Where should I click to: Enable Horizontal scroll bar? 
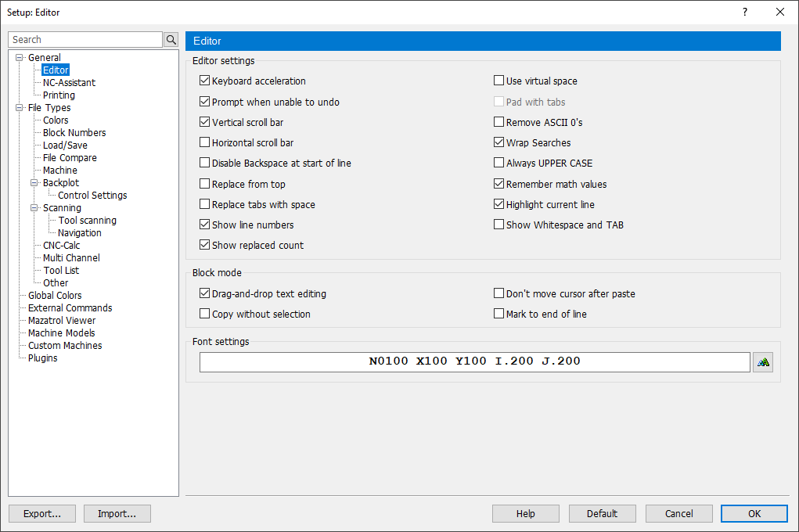(204, 142)
